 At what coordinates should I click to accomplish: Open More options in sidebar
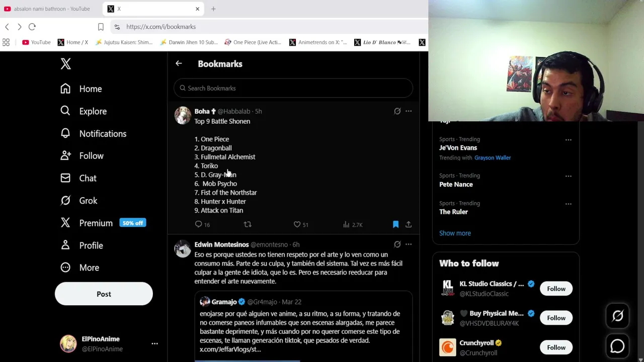tap(79, 268)
